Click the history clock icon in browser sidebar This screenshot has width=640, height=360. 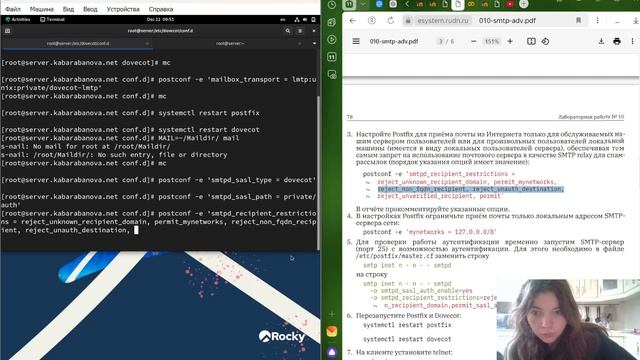point(332,5)
